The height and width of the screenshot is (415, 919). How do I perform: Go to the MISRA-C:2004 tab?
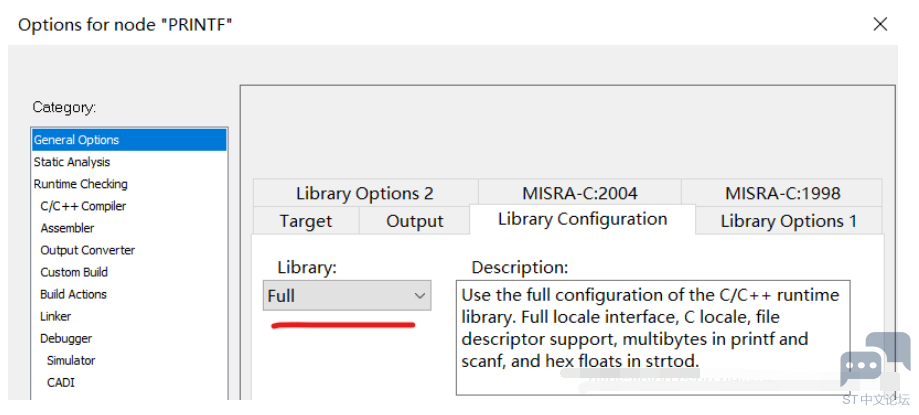pyautogui.click(x=579, y=193)
